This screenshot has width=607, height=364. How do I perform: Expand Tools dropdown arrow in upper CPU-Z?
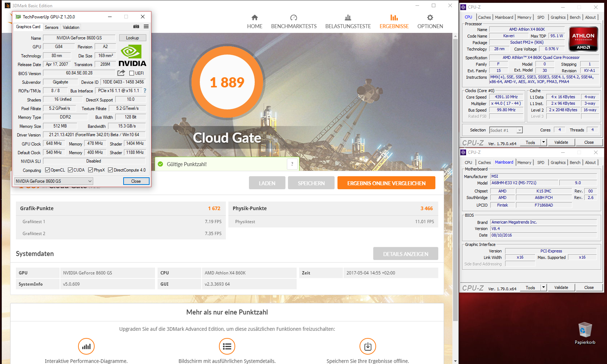(543, 142)
